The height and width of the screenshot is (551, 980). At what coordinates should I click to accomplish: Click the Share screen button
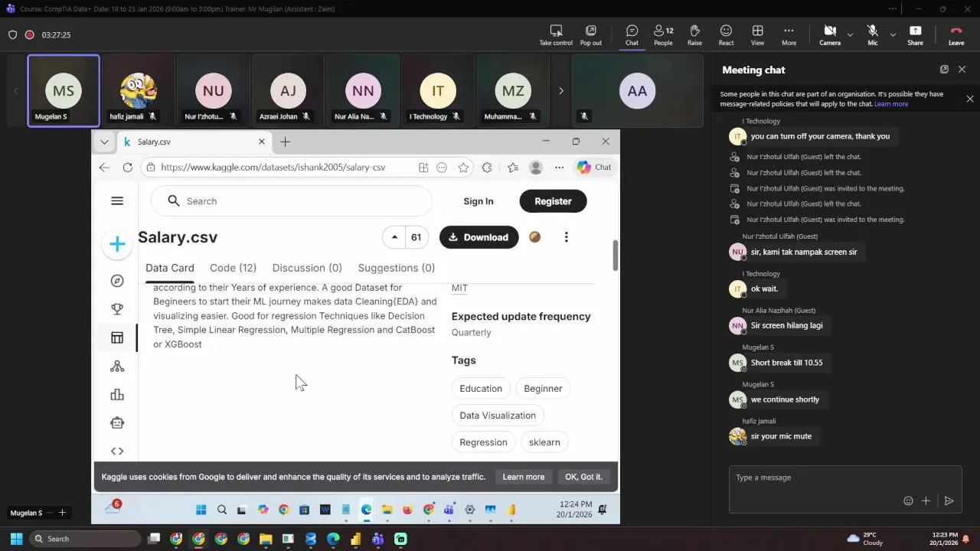915,35
